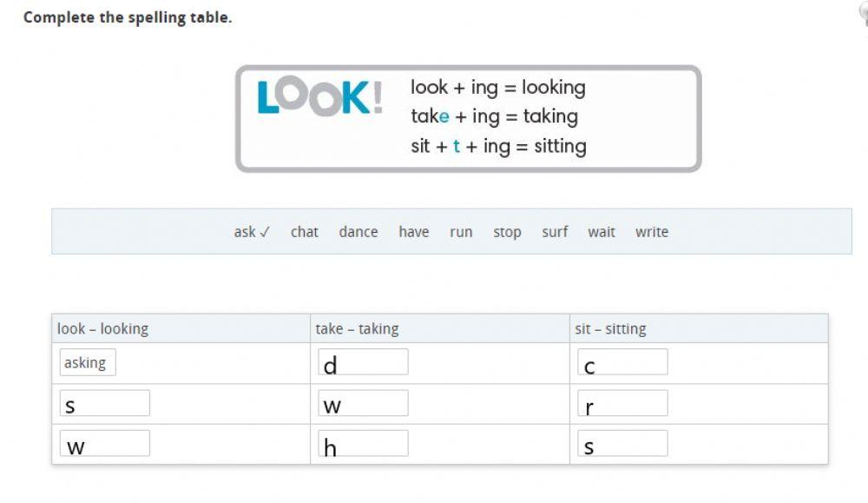This screenshot has width=868, height=503.
Task: Click the word "run" in the word bank
Action: click(461, 232)
